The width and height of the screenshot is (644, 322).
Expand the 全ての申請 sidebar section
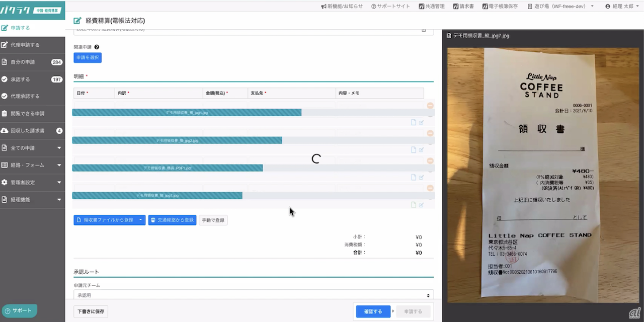pyautogui.click(x=32, y=148)
